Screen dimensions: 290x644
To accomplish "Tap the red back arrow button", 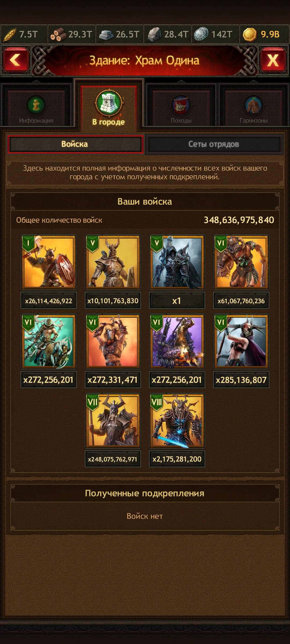I will coord(16,60).
